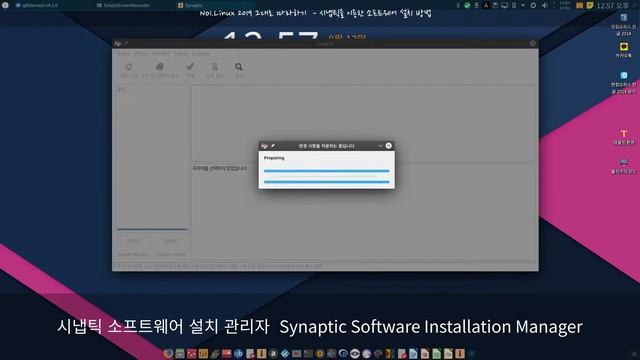Click the app icon in progress dialog title bar
640x360 pixels.
(x=264, y=146)
